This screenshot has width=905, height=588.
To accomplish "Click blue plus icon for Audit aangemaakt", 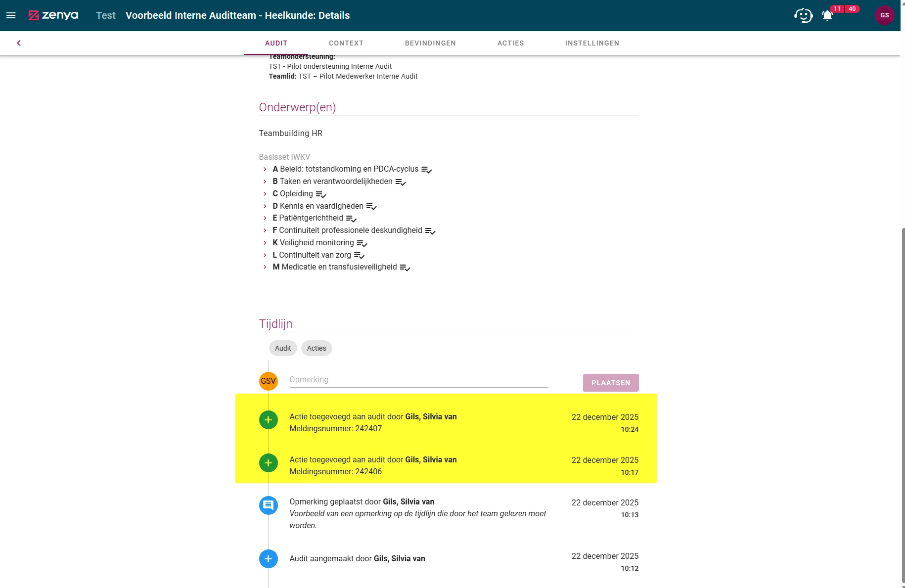I will pos(269,559).
